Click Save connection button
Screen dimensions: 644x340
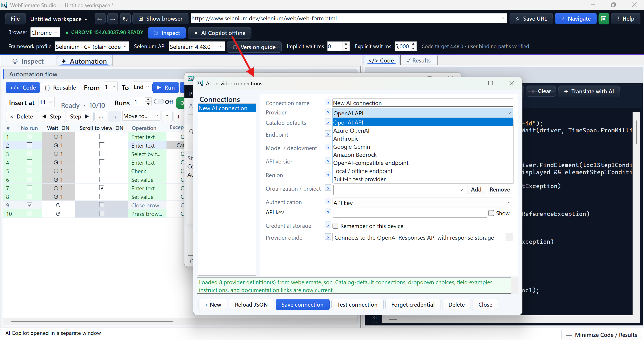click(302, 305)
